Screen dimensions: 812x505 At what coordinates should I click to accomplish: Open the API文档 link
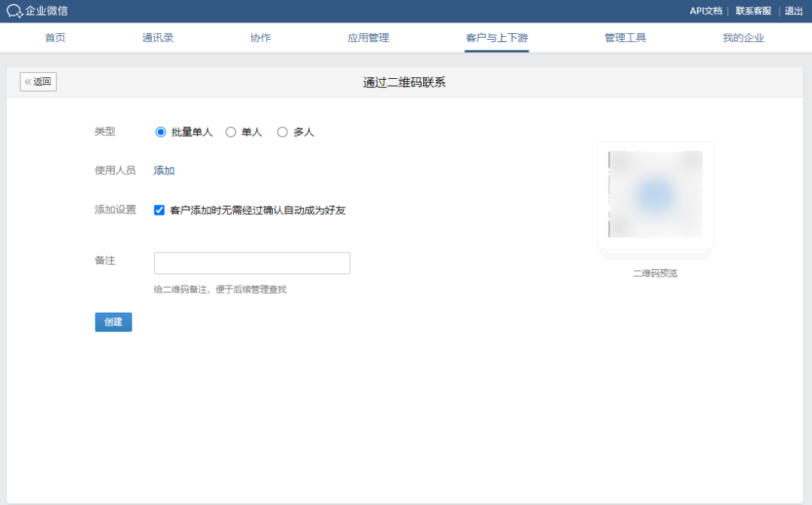point(705,11)
